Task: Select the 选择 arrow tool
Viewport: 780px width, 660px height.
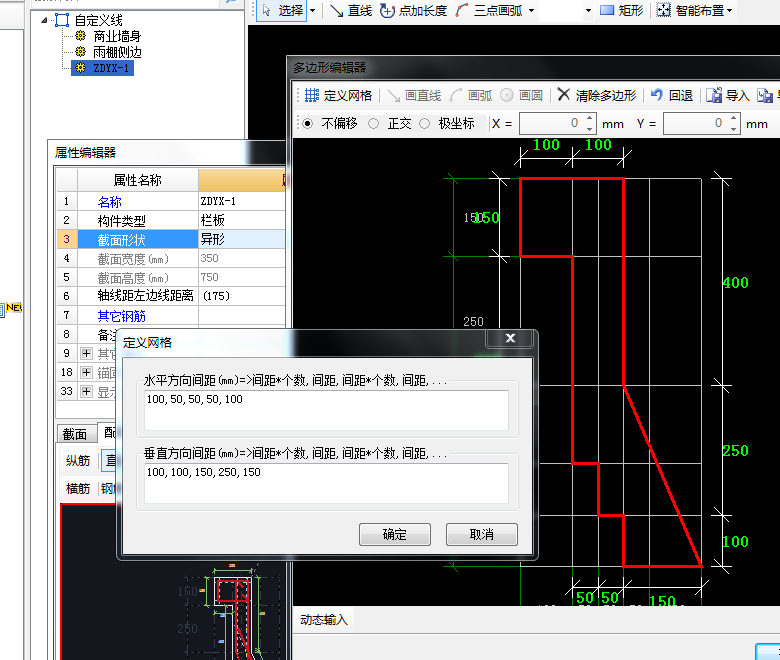Action: click(282, 10)
